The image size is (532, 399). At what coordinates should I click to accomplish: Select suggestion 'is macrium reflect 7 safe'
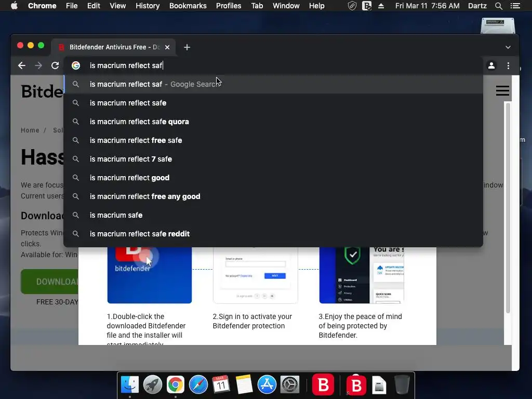pos(273,159)
